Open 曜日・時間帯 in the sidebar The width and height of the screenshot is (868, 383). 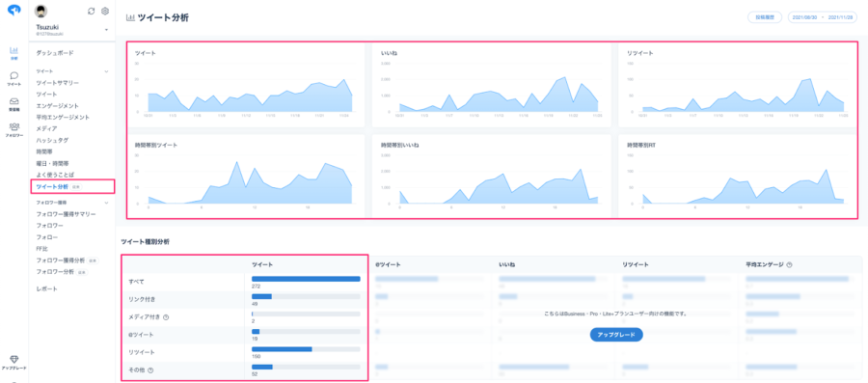pos(53,163)
